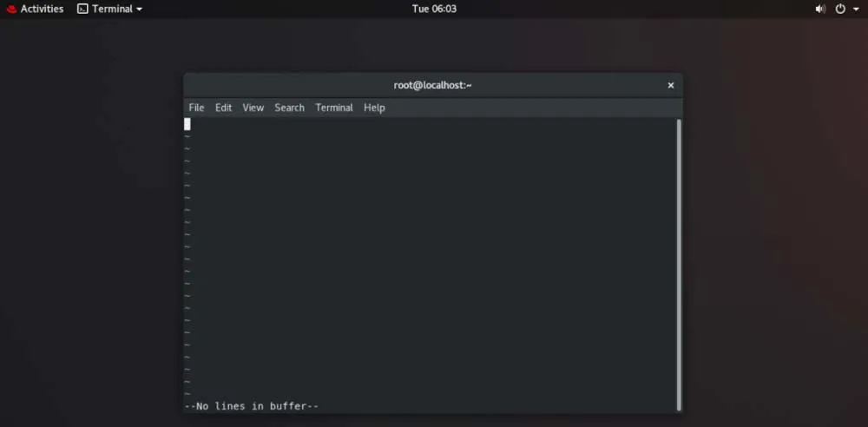Click the Red Hat logo icon
This screenshot has height=427, width=868.
11,9
